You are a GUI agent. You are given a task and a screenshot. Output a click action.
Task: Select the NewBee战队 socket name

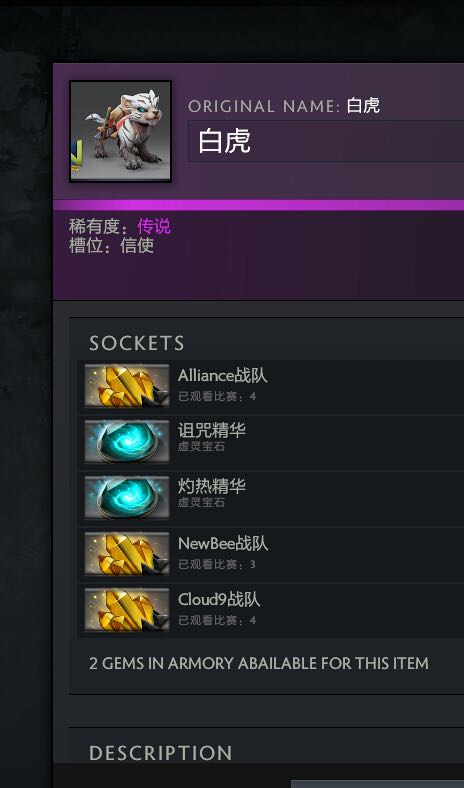[223, 543]
